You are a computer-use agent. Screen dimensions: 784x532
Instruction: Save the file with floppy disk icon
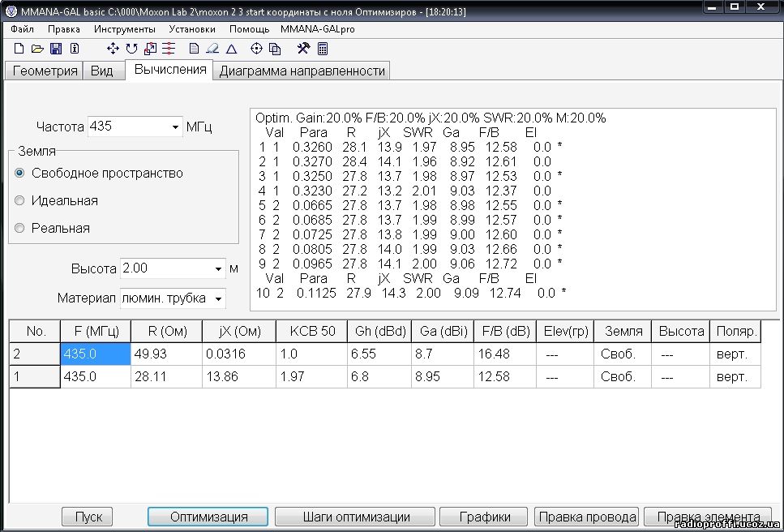click(56, 49)
